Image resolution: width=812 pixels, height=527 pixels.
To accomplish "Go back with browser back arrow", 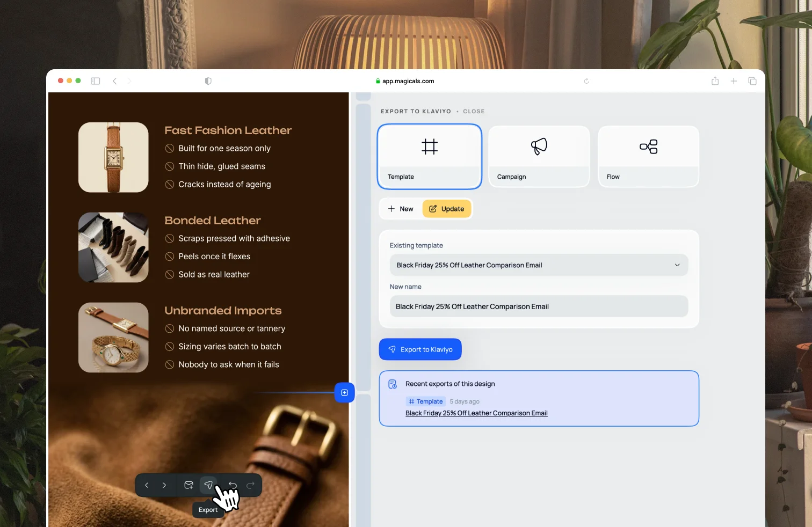I will pyautogui.click(x=114, y=81).
